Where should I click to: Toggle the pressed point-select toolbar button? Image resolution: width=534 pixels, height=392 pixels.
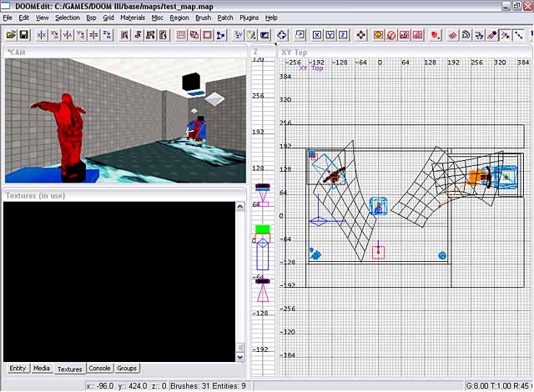[x=505, y=35]
